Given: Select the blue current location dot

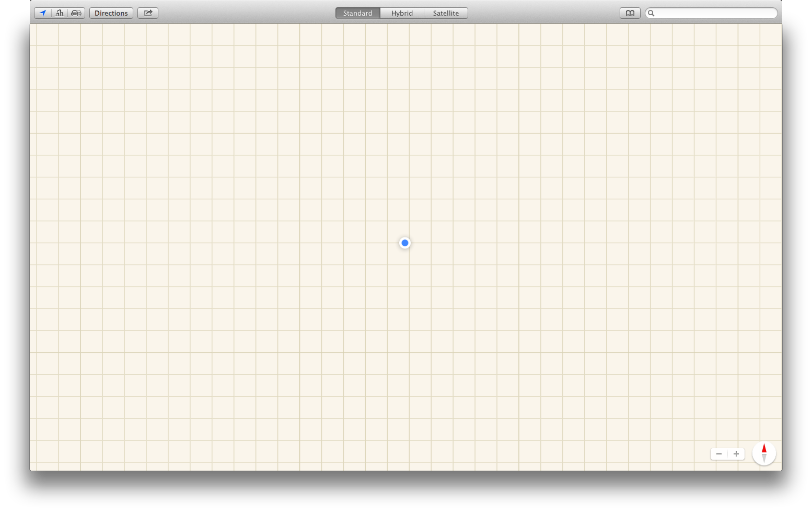Looking at the screenshot, I should tap(405, 243).
